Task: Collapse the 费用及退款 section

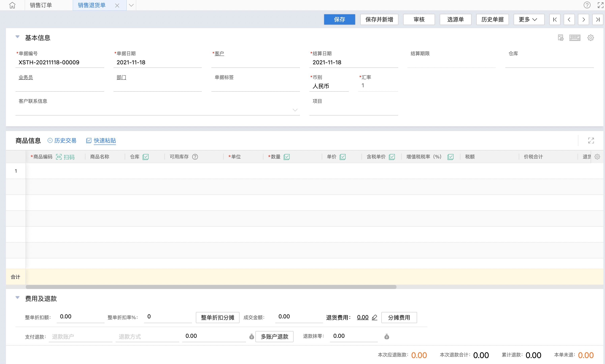Action: click(17, 298)
